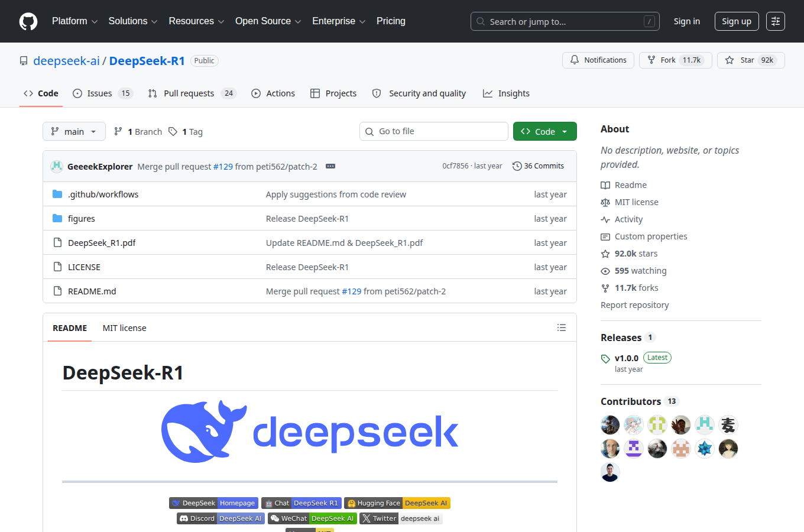Screen dimensions: 804x532
Task: View 1 Branch list
Action: (x=138, y=132)
